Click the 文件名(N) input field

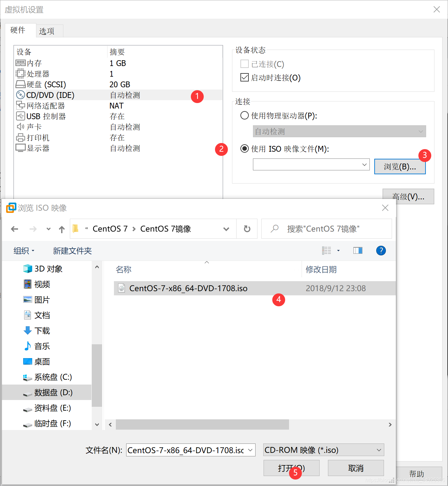[x=187, y=450]
